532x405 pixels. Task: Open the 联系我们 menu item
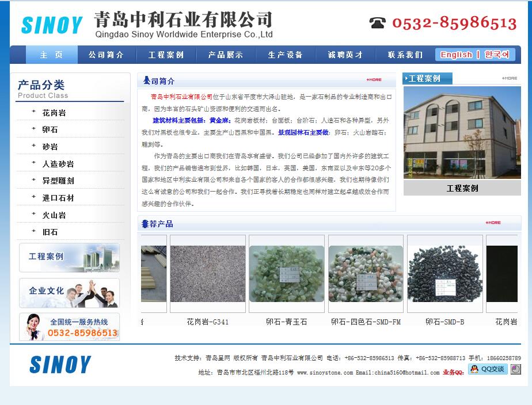(405, 55)
